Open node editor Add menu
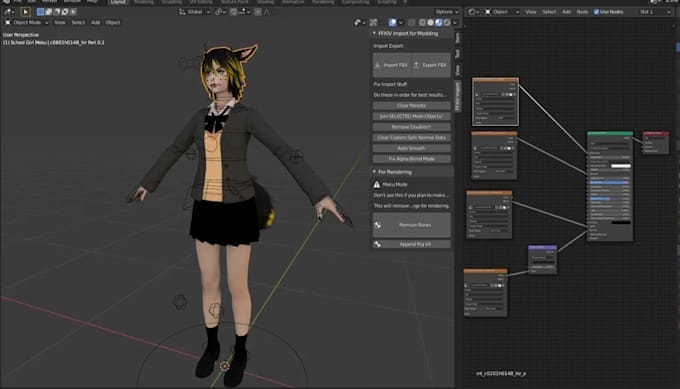 (x=566, y=12)
